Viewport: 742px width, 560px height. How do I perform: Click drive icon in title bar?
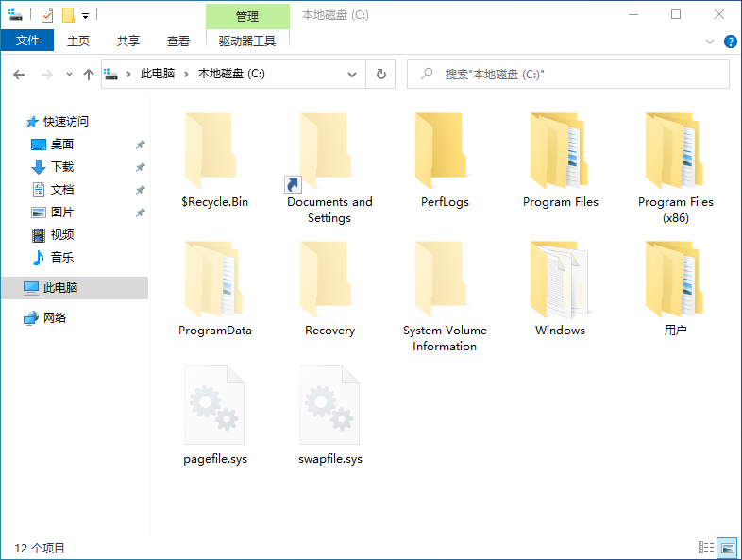click(x=16, y=15)
